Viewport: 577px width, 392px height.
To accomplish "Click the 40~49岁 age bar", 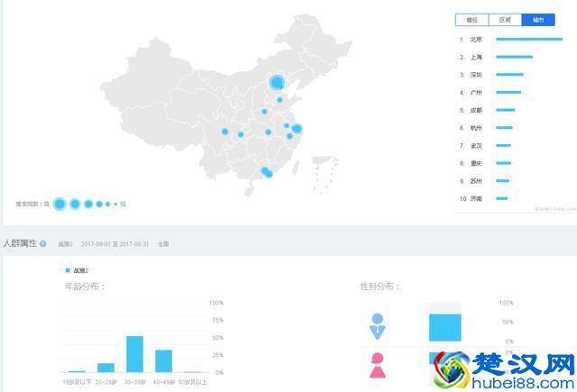I will click(x=163, y=360).
